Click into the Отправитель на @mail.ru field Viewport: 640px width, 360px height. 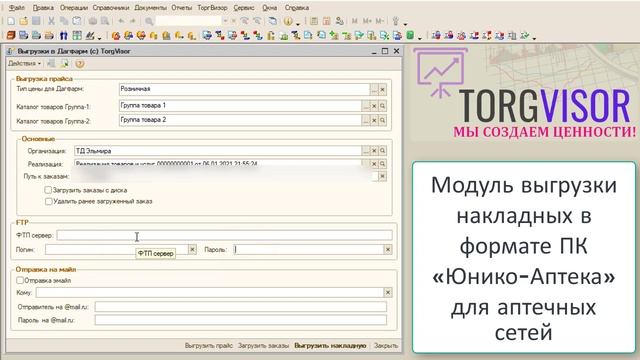(x=240, y=307)
